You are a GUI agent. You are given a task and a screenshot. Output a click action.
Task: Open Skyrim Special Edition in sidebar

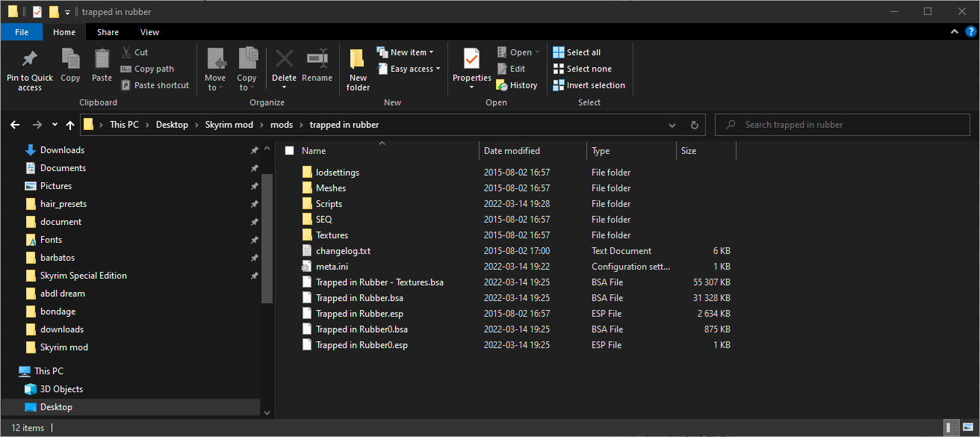tap(83, 276)
